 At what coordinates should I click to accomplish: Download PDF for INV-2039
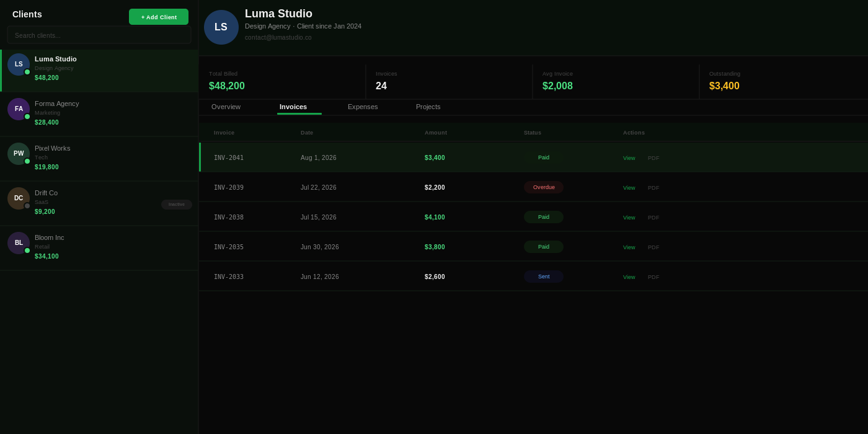[x=653, y=188]
